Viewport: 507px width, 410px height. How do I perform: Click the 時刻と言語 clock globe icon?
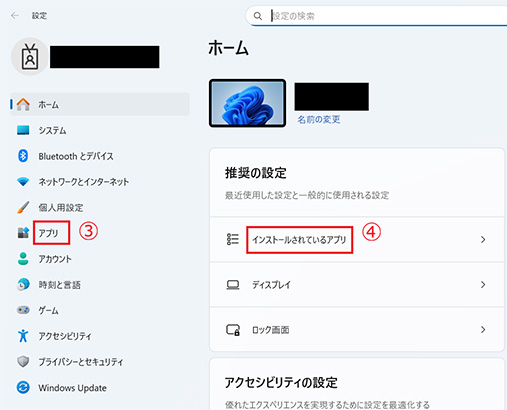[x=23, y=284]
